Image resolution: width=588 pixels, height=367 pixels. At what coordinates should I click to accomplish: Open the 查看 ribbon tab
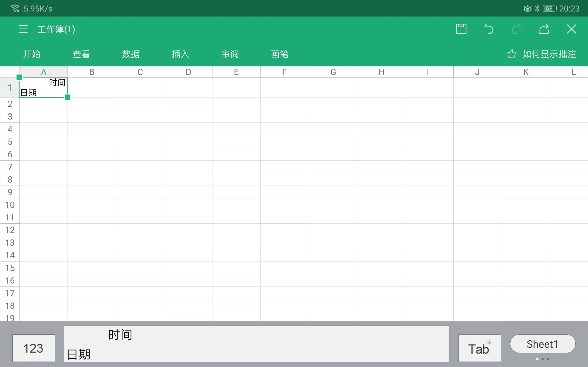coord(81,54)
